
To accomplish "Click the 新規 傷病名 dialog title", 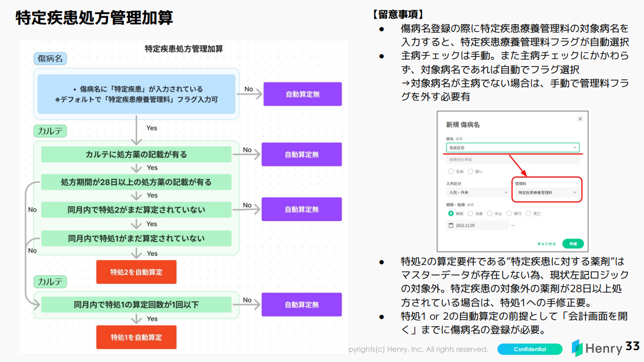I will (463, 125).
